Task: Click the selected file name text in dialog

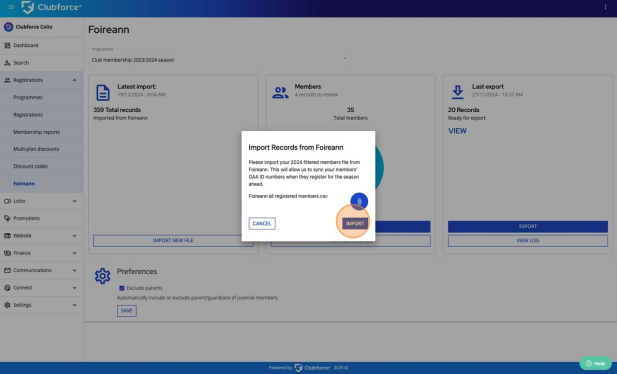Action: tap(288, 196)
